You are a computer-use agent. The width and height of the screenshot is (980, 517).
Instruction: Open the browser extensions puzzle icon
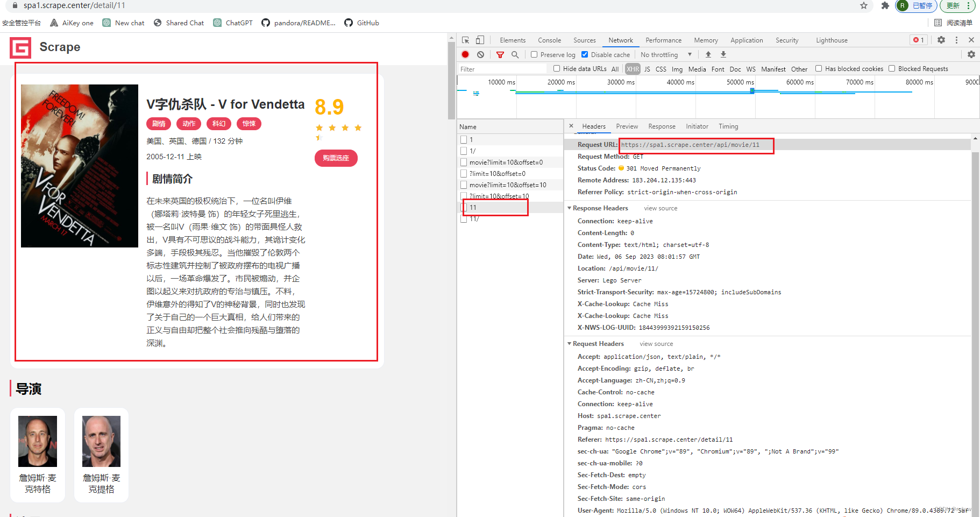click(x=885, y=5)
